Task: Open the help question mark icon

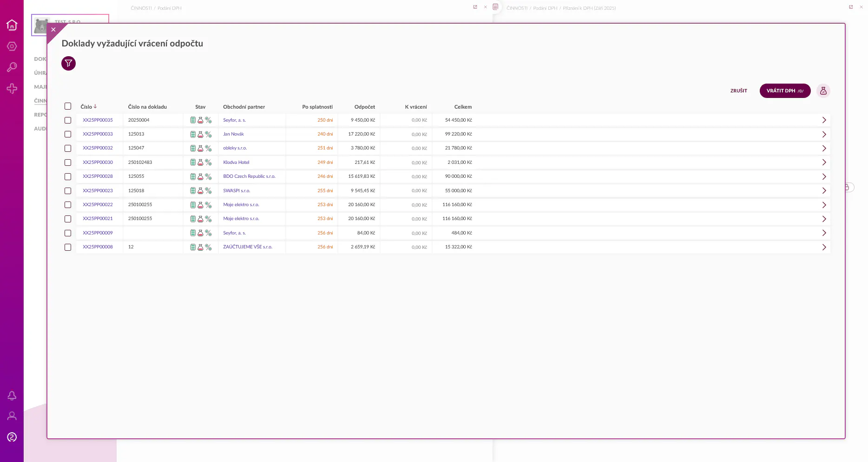Action: (12, 437)
